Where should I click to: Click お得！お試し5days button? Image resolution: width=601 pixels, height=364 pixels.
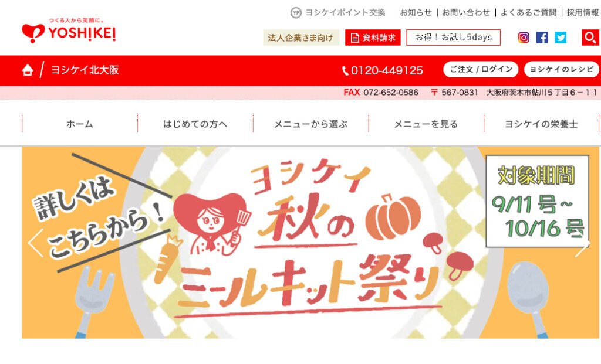pos(454,38)
